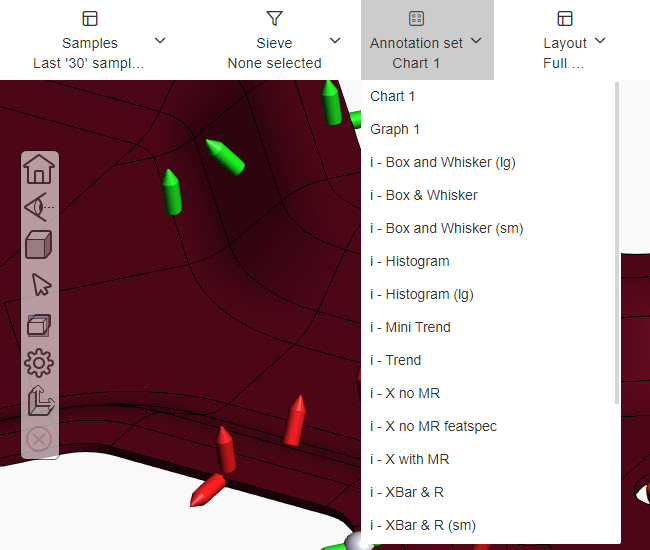Click the filter funnel icon above Sieve
650x550 pixels.
[274, 19]
